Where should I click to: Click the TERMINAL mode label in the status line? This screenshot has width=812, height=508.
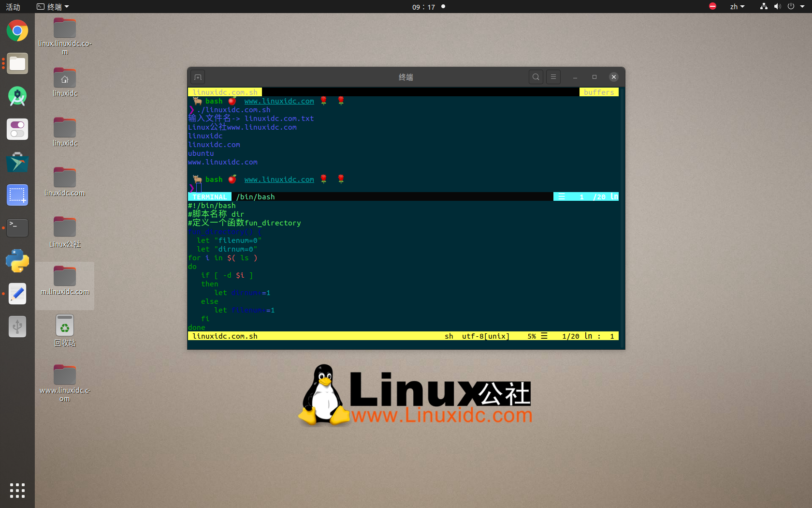[x=210, y=197]
